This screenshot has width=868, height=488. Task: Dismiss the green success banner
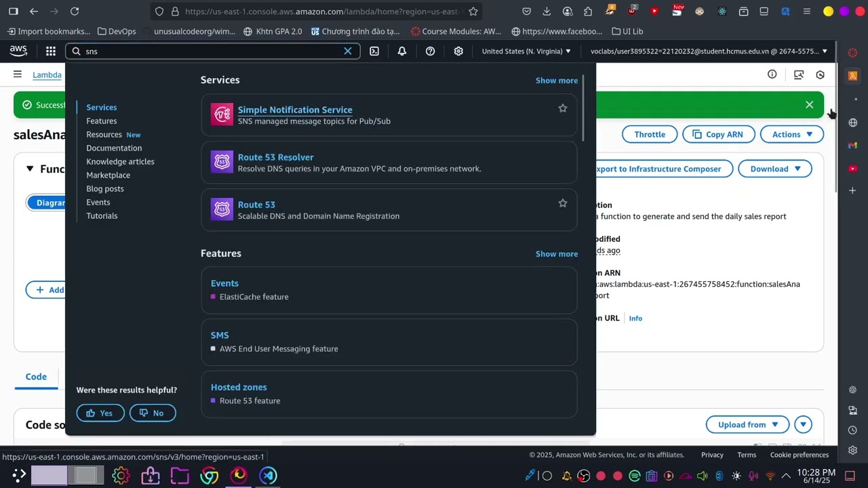[809, 105]
